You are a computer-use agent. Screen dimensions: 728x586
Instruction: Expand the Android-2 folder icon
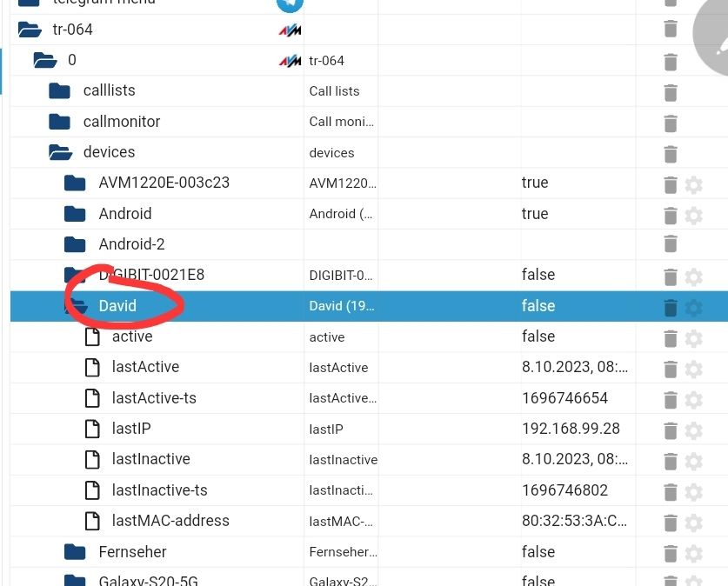75,244
